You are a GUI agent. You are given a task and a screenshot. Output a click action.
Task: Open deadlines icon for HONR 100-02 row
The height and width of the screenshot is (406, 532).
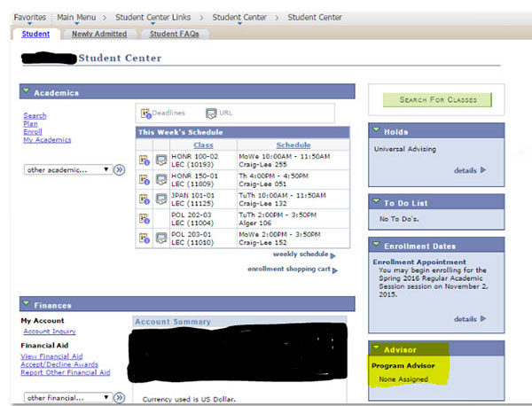(145, 160)
